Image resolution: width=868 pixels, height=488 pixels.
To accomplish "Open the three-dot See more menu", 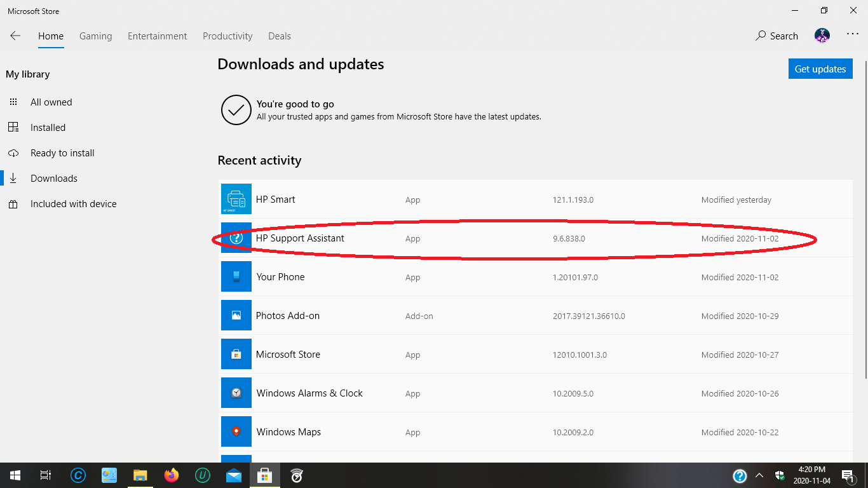I will (x=853, y=35).
